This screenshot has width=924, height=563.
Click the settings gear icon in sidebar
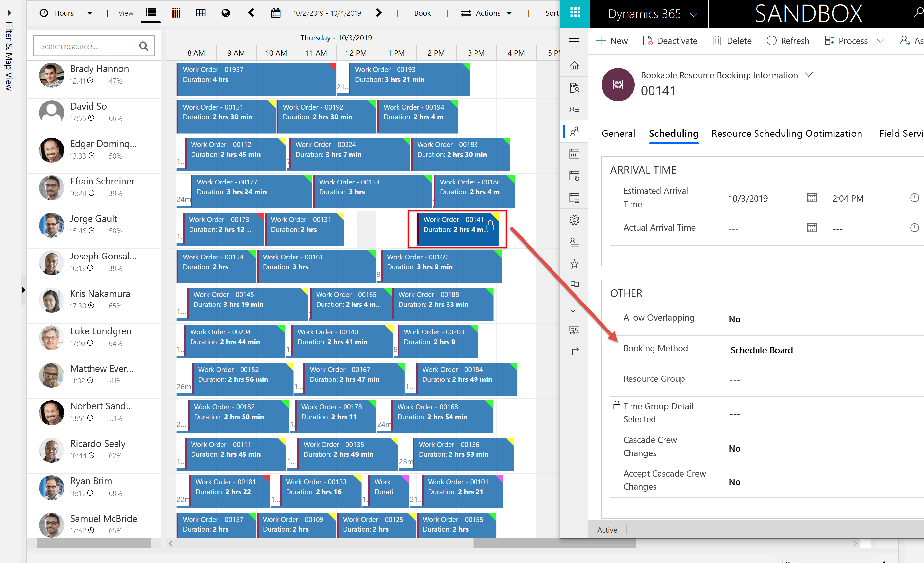pos(574,222)
